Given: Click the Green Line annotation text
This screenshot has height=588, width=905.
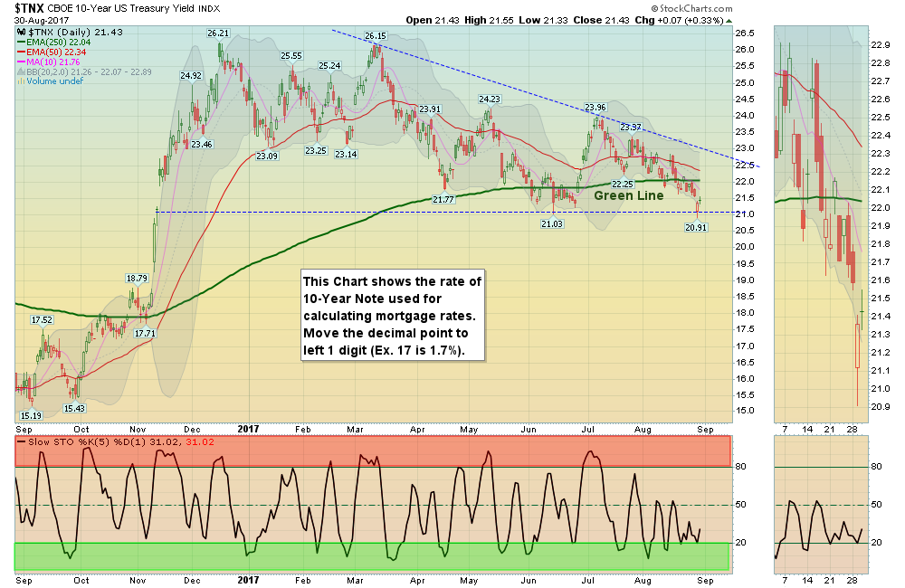Looking at the screenshot, I should click(x=629, y=195).
